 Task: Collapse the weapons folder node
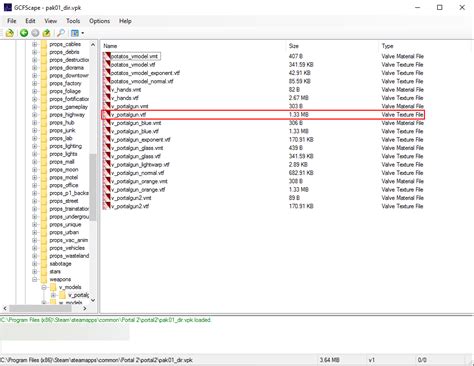coord(35,279)
